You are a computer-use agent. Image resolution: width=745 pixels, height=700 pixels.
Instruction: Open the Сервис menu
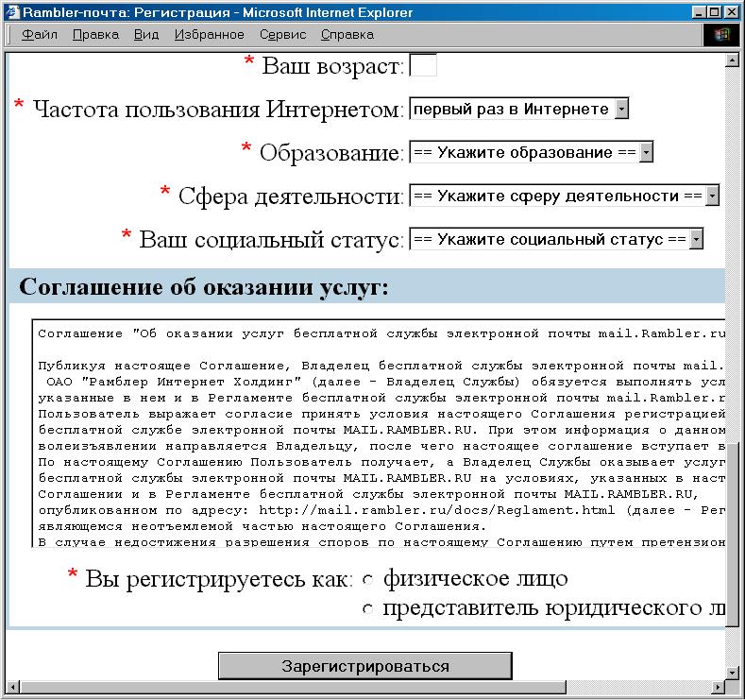pyautogui.click(x=282, y=35)
